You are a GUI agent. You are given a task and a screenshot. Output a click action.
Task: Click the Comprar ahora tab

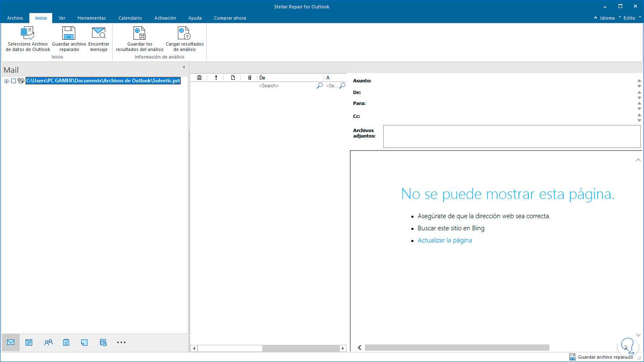[x=230, y=18]
